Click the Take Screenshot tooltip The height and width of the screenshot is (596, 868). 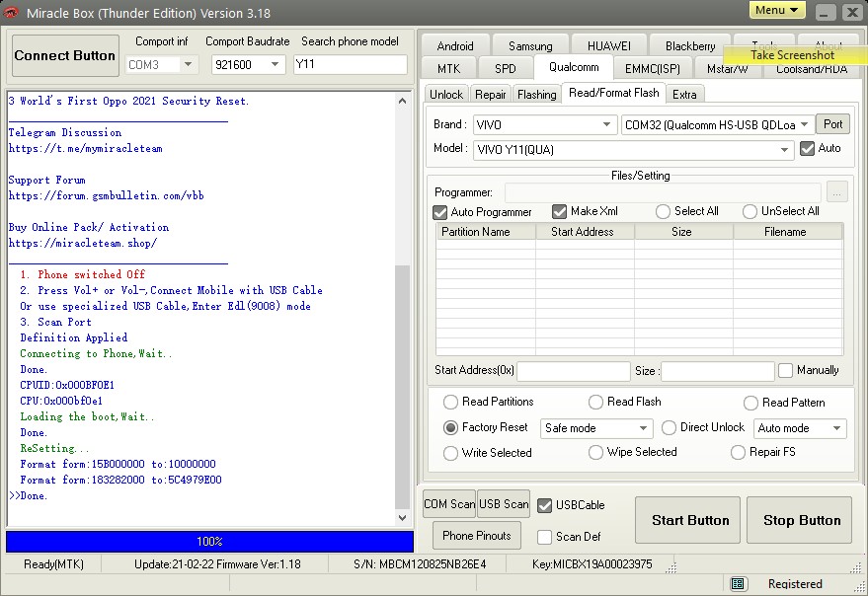point(795,54)
